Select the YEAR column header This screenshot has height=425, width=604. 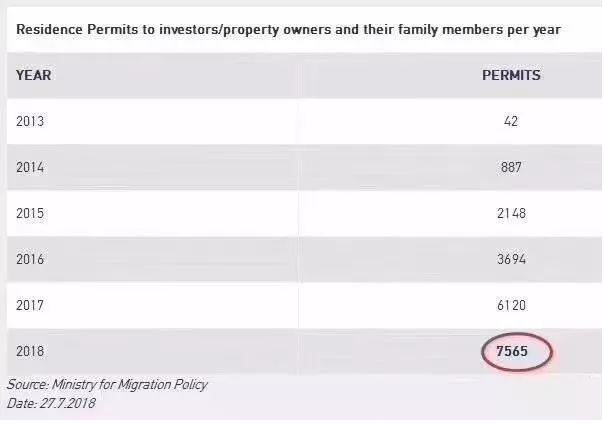pos(34,75)
